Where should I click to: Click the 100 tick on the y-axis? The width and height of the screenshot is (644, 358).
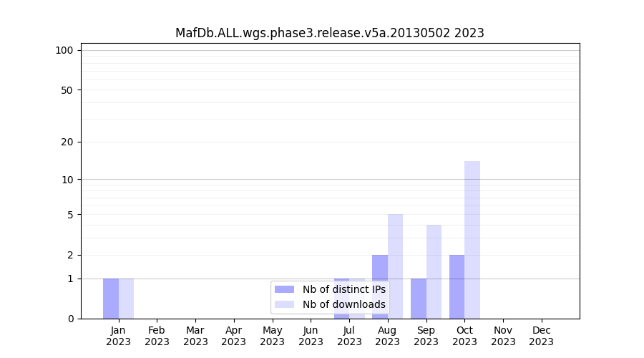64,50
